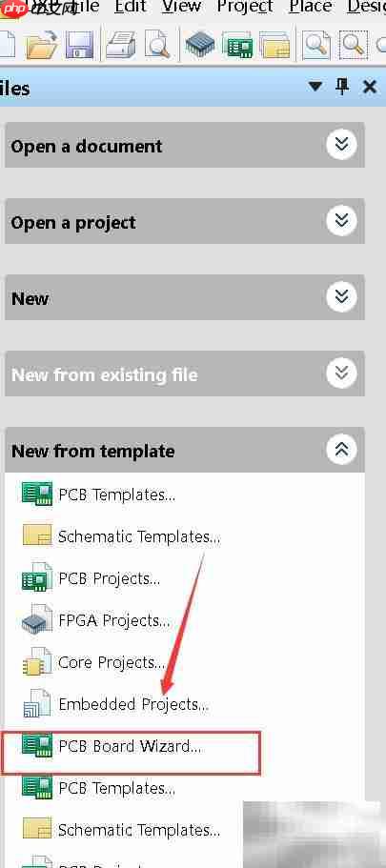The image size is (386, 868).
Task: Open the Files panel dropdown arrow
Action: pyautogui.click(x=315, y=87)
